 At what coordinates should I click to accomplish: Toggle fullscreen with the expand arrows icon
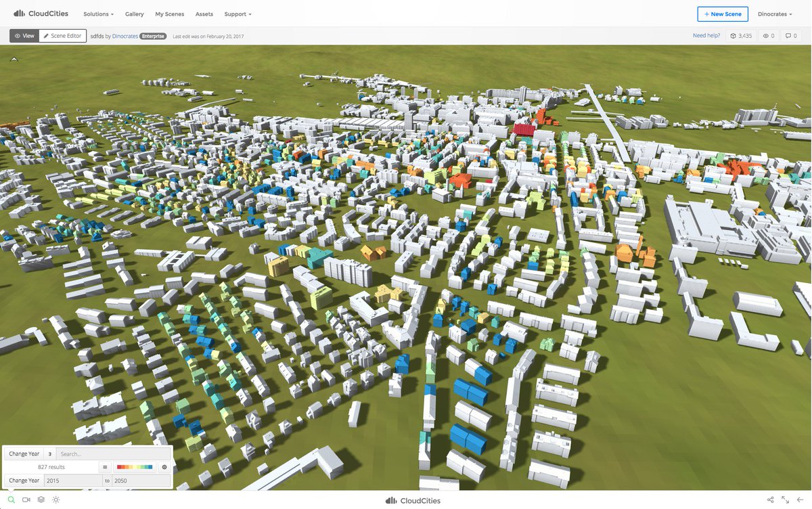point(786,500)
